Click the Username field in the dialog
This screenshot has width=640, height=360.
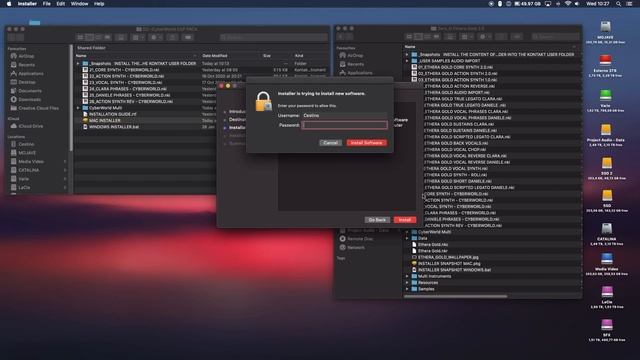[344, 116]
